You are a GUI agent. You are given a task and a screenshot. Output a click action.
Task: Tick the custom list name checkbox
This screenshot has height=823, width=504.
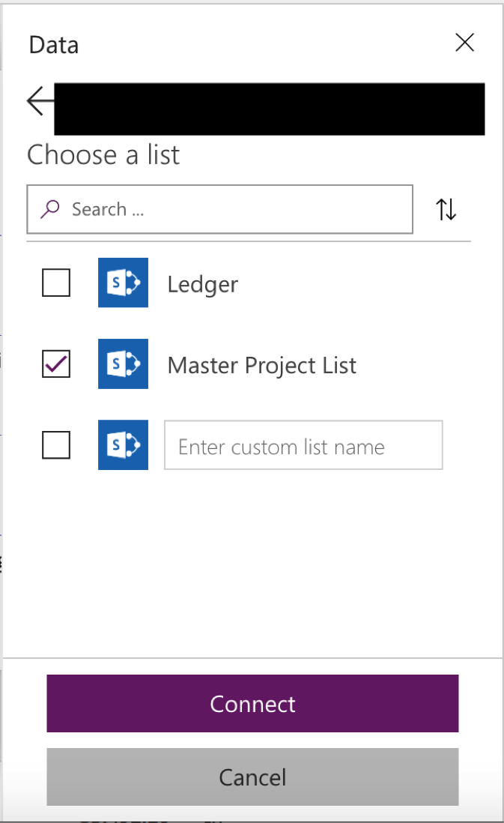(x=56, y=445)
